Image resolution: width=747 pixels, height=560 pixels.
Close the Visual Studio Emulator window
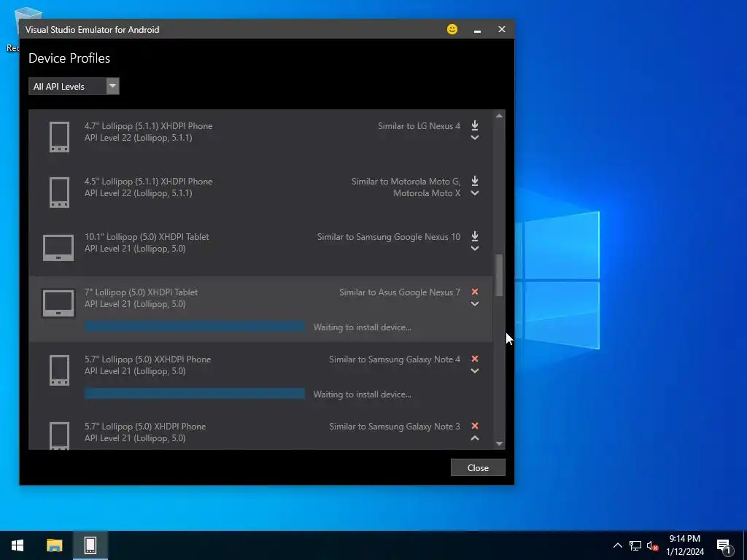tap(502, 29)
